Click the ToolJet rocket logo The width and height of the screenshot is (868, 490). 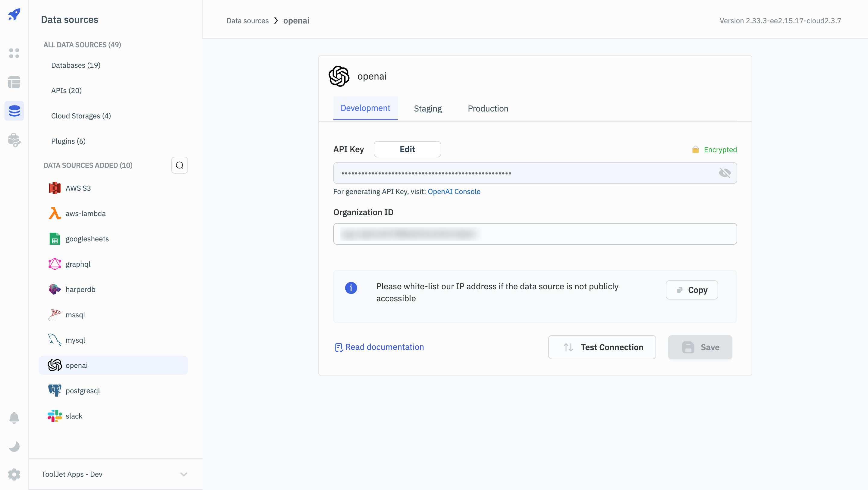click(x=14, y=14)
